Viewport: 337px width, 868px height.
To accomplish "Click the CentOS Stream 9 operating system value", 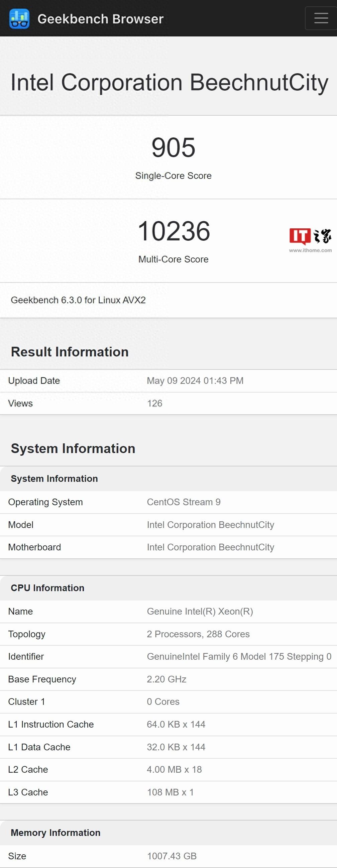I will pos(183,502).
